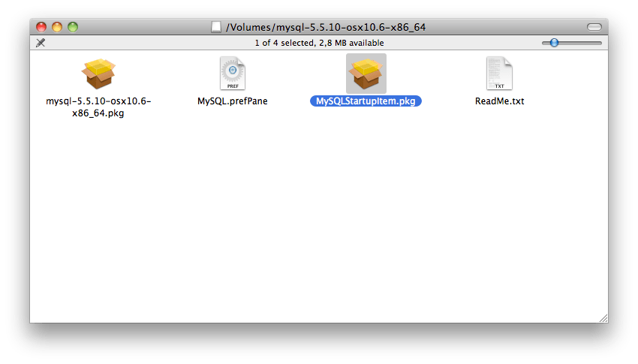The image size is (638, 364).
Task: Click the window title path text
Action: click(326, 27)
